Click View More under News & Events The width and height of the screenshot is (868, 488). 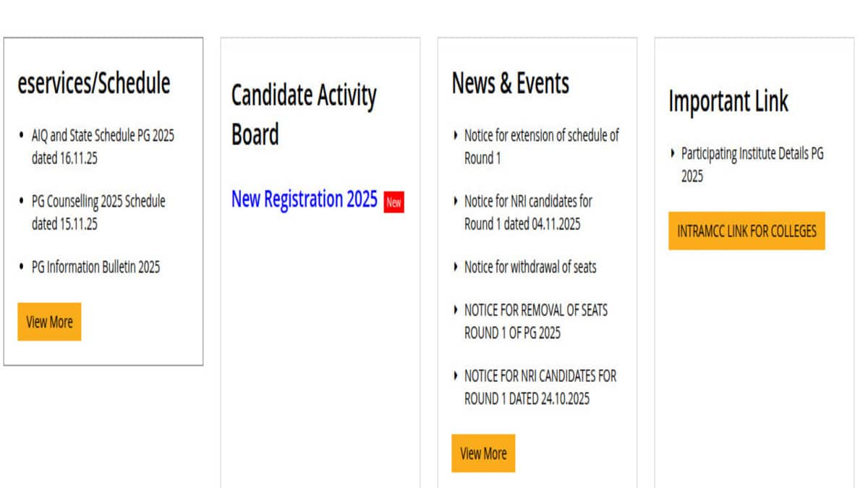(483, 453)
